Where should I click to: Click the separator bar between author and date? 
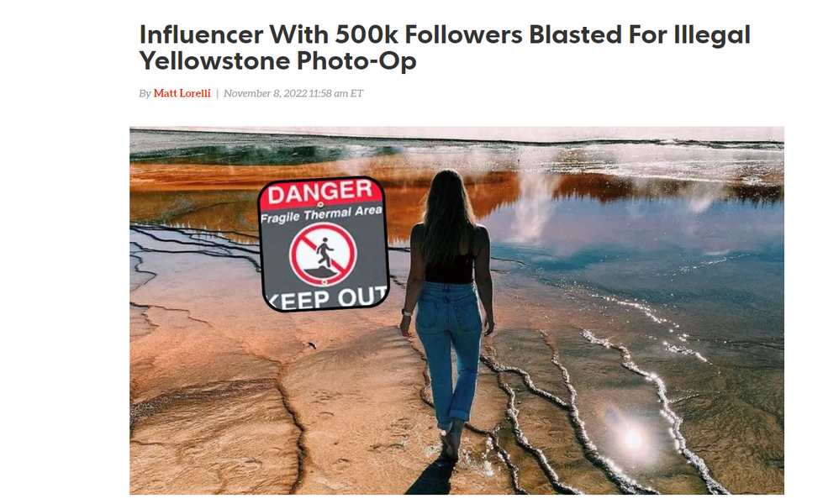[217, 93]
